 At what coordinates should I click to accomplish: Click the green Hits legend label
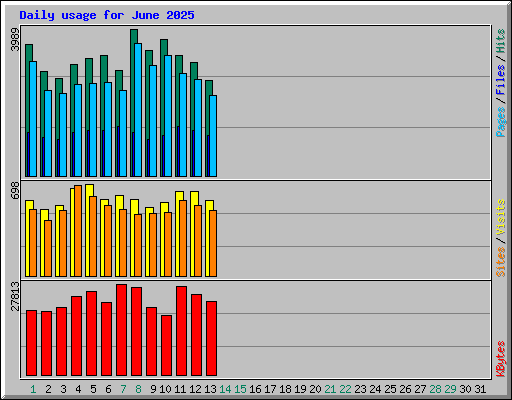501,41
